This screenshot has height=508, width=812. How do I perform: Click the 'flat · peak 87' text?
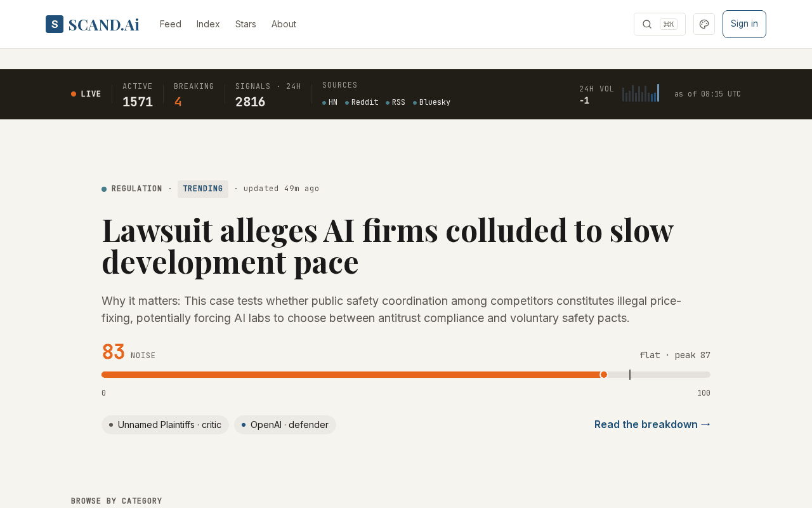675,356
